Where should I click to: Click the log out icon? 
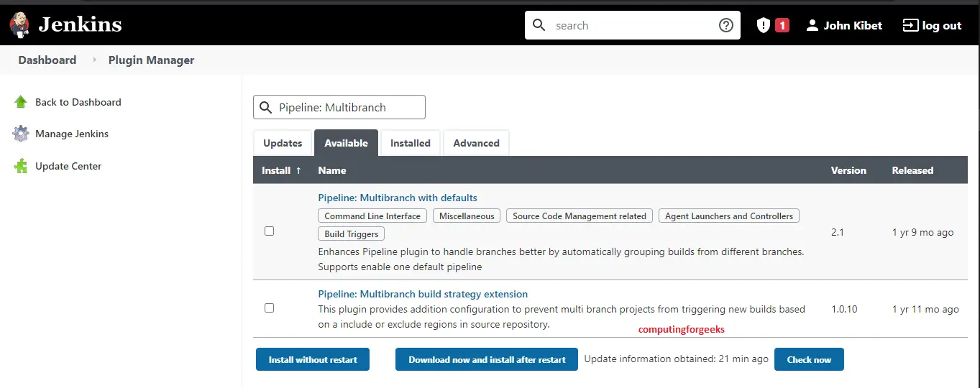(910, 25)
